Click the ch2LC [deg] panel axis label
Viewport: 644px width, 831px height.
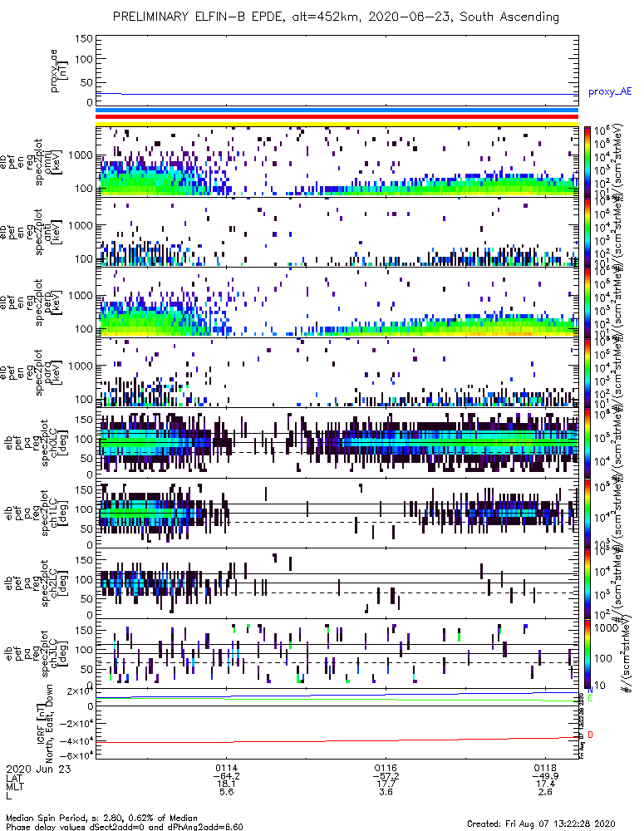coord(59,583)
